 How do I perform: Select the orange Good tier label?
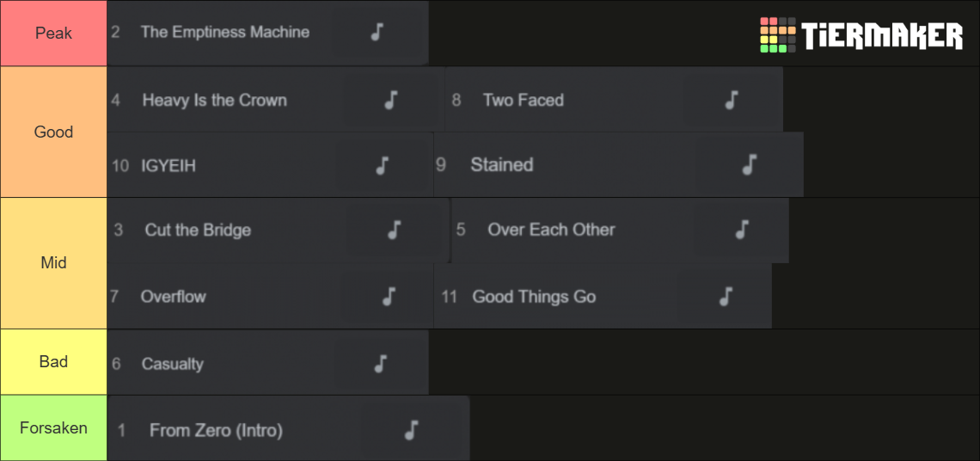(x=54, y=132)
